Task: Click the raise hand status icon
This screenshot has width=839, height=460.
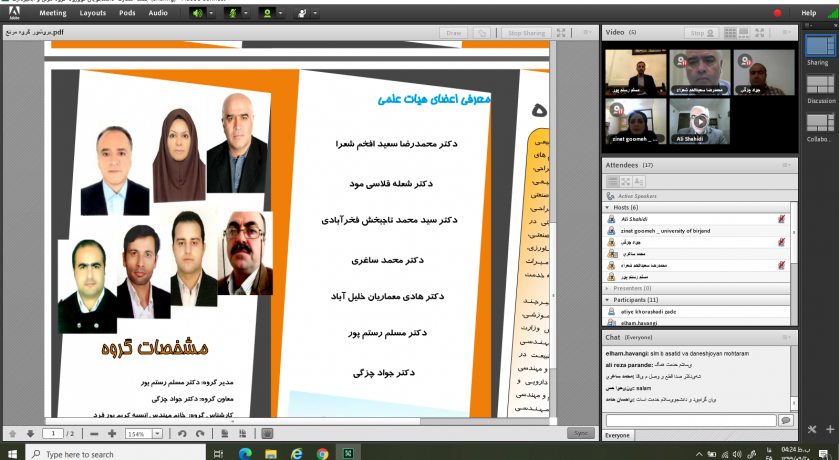Action: (302, 13)
